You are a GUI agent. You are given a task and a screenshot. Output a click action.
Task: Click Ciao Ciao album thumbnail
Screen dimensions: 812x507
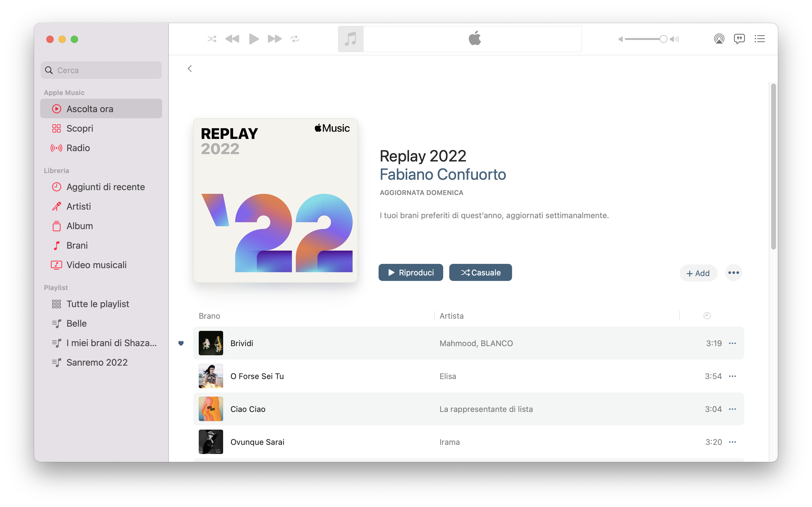[211, 409]
